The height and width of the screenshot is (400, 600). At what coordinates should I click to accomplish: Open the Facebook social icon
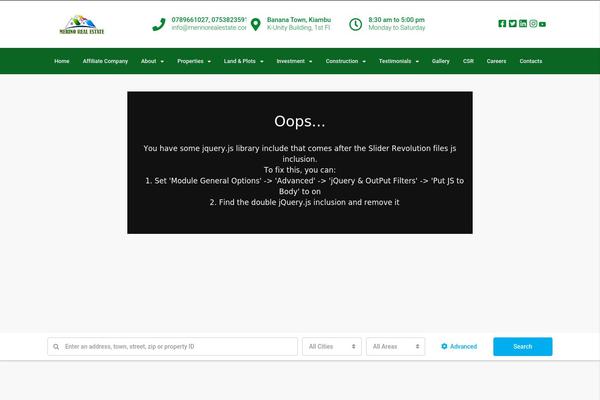(502, 24)
